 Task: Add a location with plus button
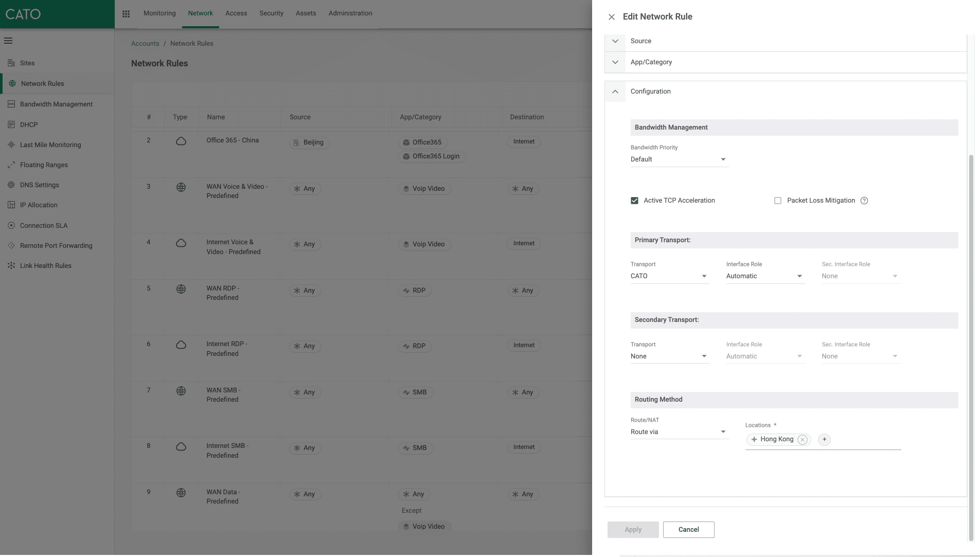click(824, 439)
